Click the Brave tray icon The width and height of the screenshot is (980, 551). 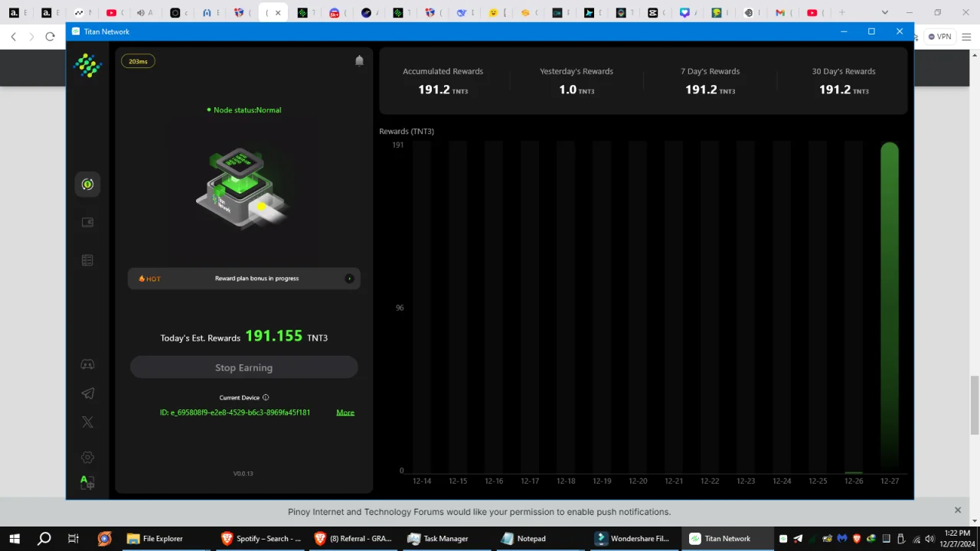click(x=857, y=539)
